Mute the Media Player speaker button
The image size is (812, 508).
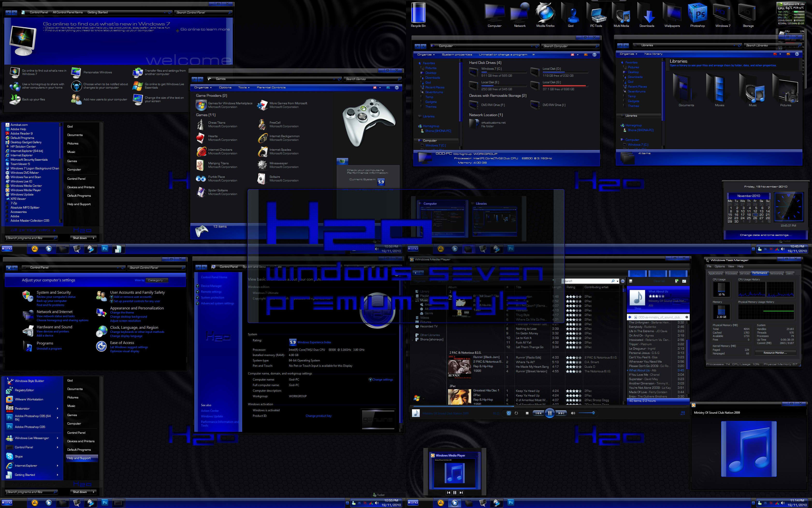coord(573,413)
